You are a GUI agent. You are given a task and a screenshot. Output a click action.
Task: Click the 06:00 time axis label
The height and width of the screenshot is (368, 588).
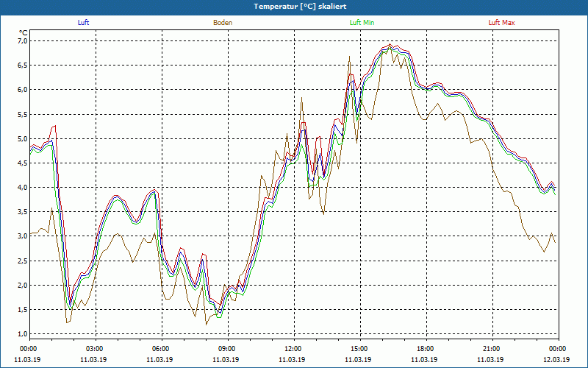click(x=162, y=349)
